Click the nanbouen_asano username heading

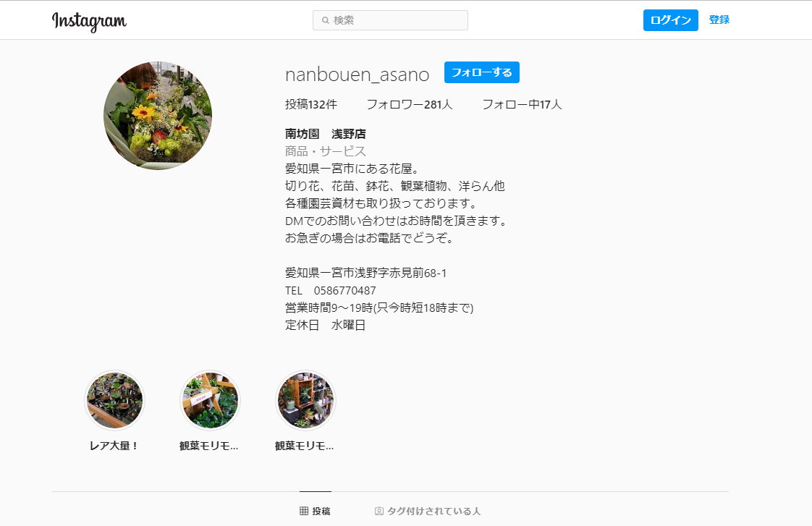(357, 75)
